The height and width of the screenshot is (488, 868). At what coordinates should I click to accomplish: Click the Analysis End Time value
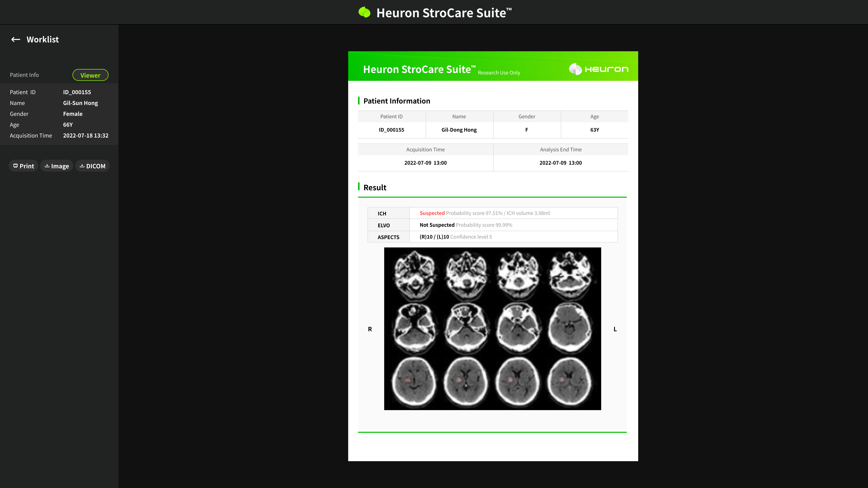point(561,163)
